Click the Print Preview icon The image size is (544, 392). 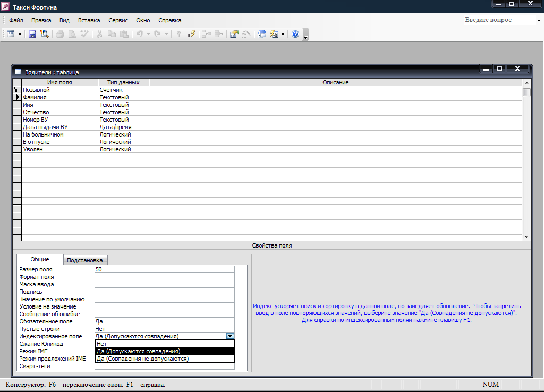72,34
